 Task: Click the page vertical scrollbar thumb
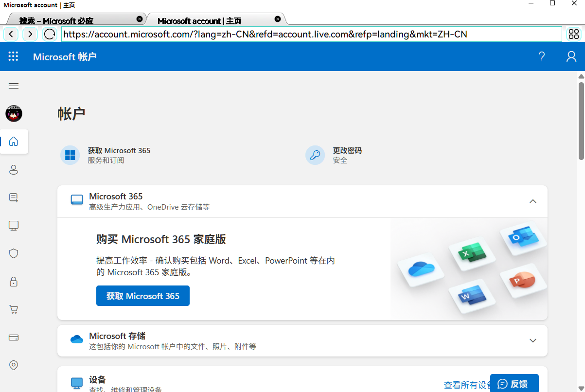point(581,121)
